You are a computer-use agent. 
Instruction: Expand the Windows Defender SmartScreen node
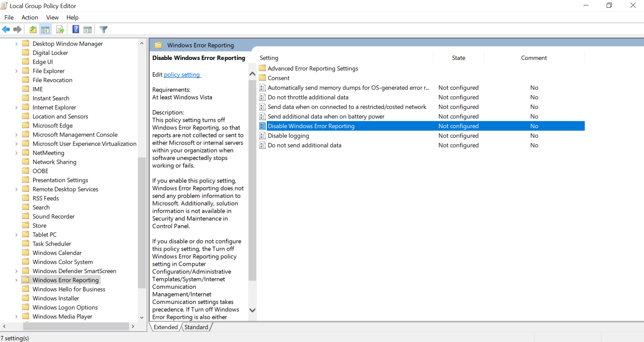click(16, 271)
